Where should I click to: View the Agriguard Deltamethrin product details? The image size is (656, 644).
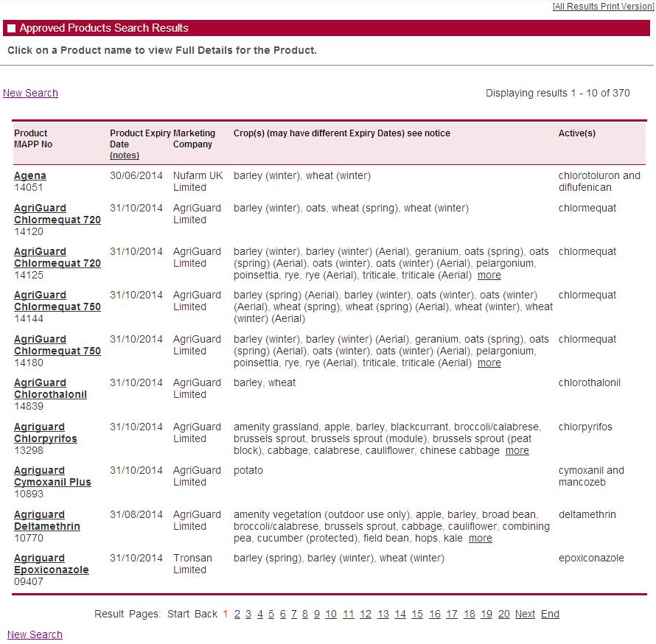pyautogui.click(x=46, y=520)
